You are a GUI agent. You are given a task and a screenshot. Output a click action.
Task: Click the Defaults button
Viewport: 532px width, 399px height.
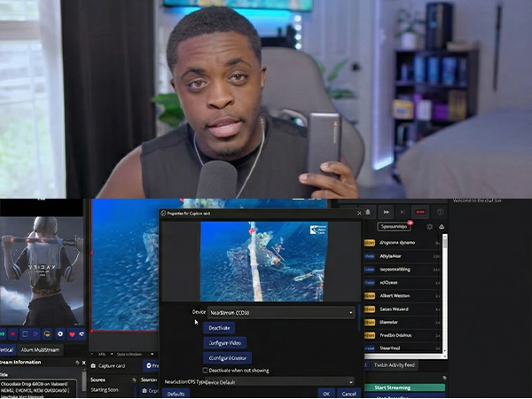176,394
